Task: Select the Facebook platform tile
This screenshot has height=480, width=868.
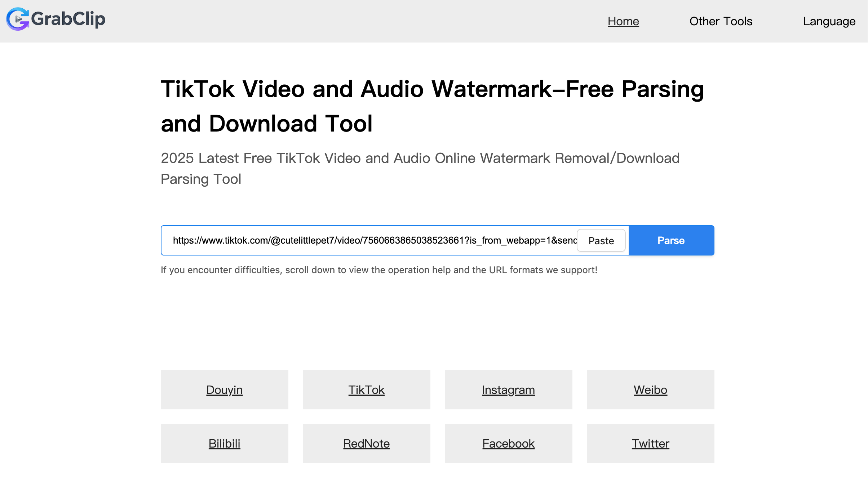Action: pos(508,443)
